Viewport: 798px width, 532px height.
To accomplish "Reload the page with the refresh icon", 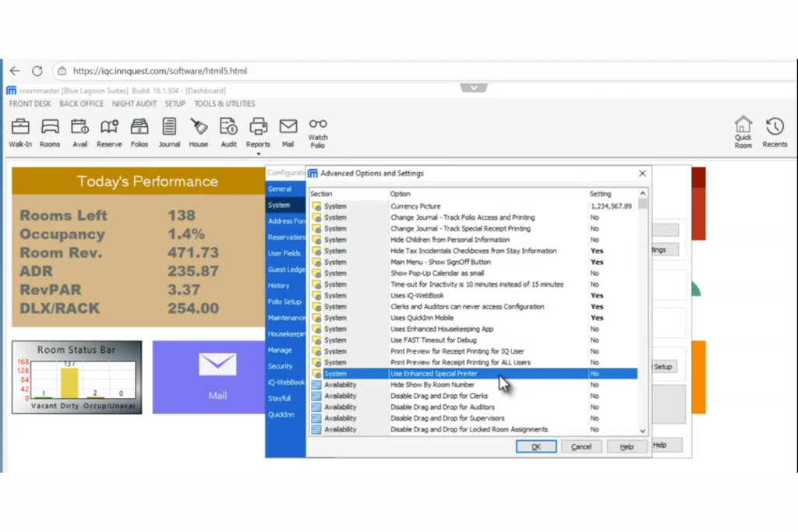I will coord(37,71).
